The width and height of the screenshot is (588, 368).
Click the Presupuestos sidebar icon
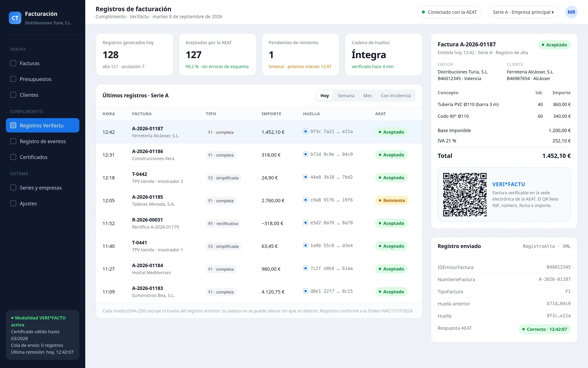[13, 79]
